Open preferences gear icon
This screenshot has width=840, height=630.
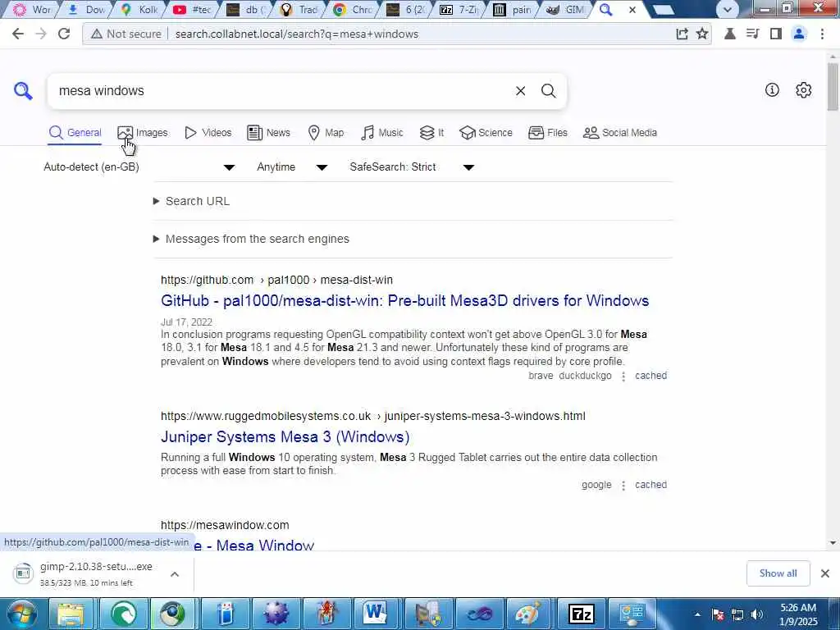(803, 90)
